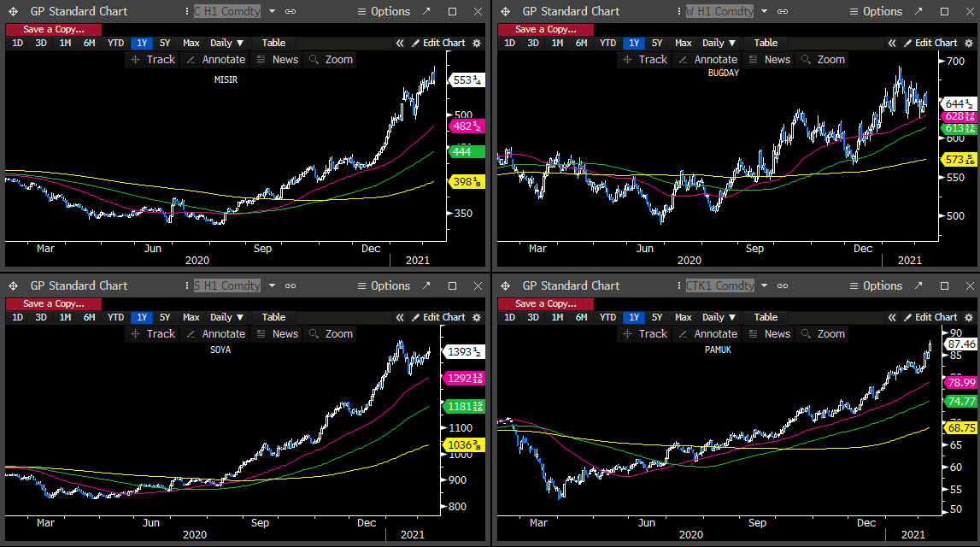Open the Options menu in the PAMUK panel
The height and width of the screenshot is (547, 980).
coord(876,285)
